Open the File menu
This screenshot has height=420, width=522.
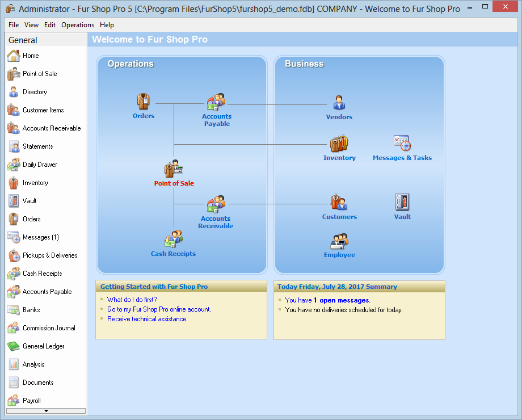14,25
